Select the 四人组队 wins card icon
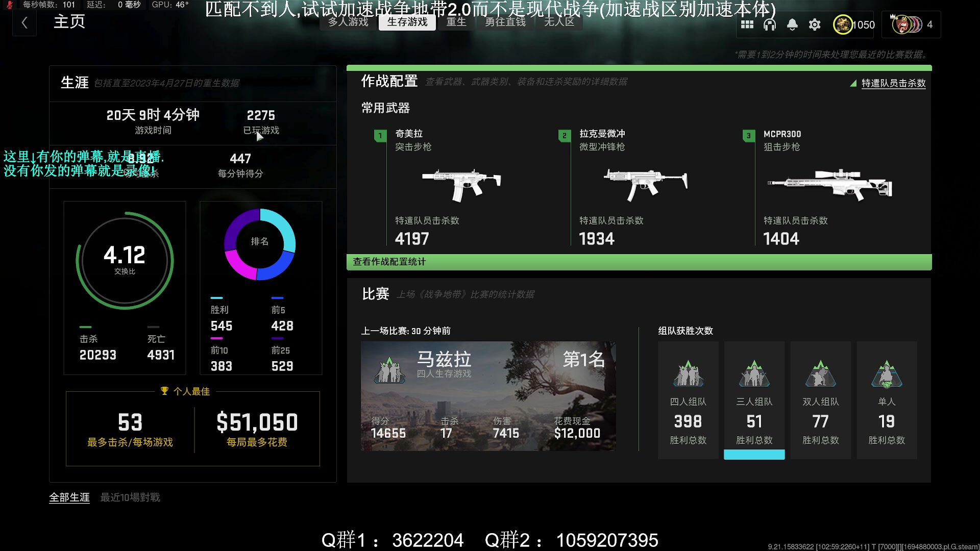Image resolution: width=980 pixels, height=551 pixels. coord(688,374)
